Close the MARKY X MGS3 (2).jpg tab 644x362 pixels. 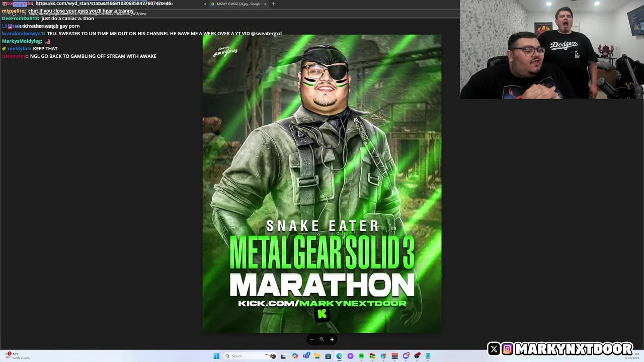(265, 4)
